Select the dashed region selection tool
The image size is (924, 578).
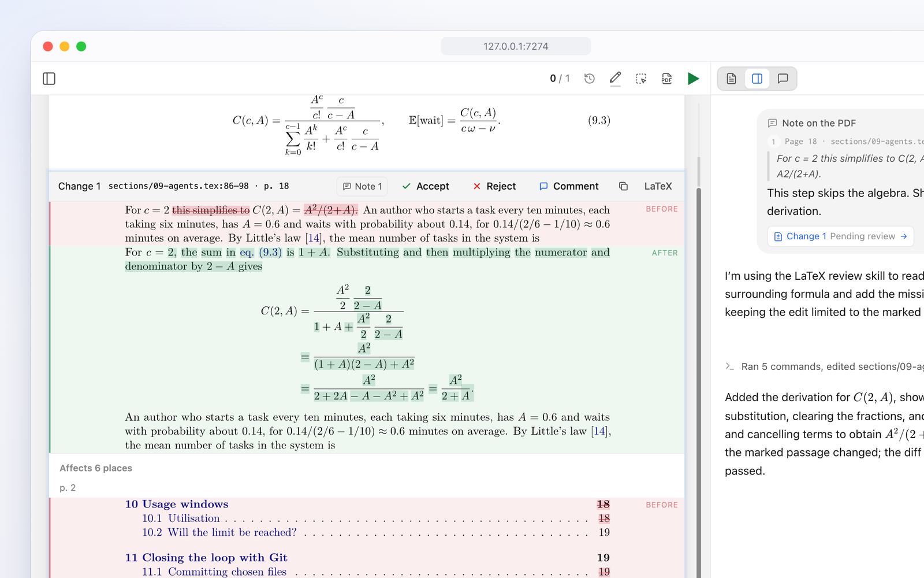[x=641, y=79]
